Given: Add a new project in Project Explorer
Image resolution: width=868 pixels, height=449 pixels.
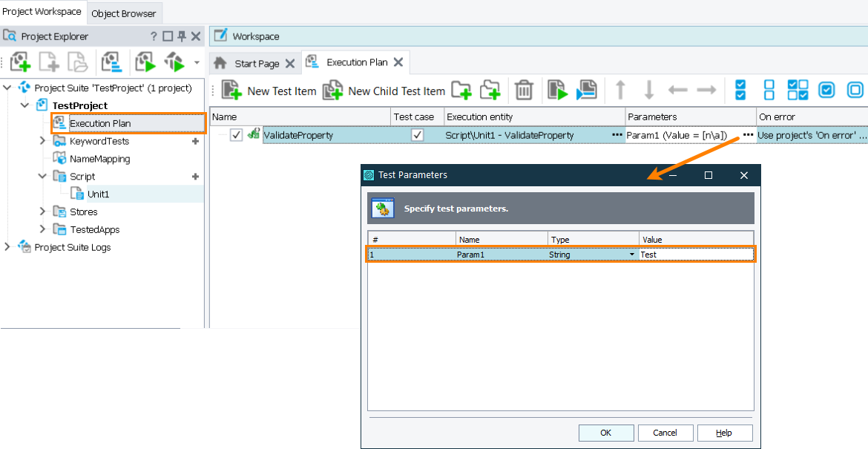Looking at the screenshot, I should point(20,62).
